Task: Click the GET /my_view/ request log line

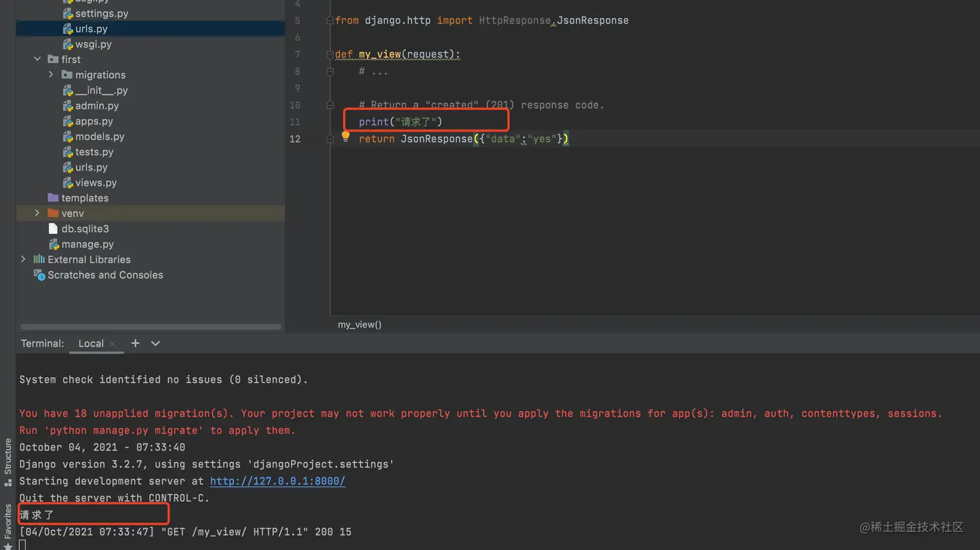Action: (185, 532)
